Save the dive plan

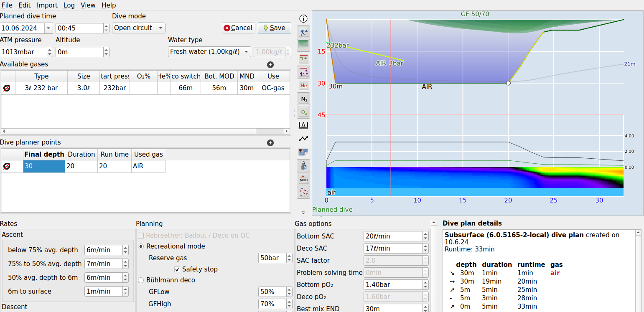[275, 28]
